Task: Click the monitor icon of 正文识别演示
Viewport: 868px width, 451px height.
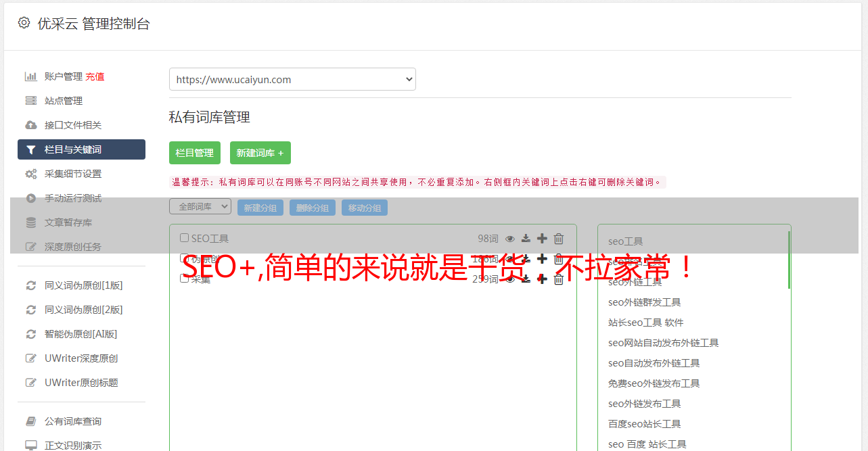Action: click(x=30, y=446)
